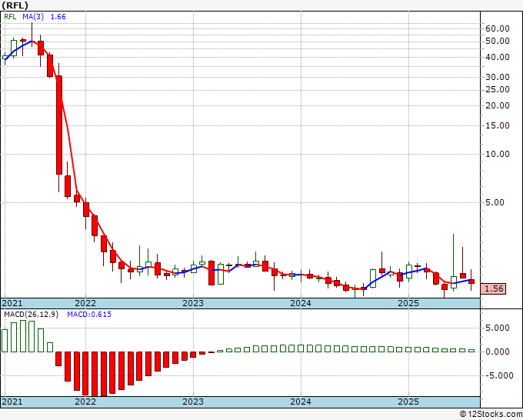Click 2023 on the MACD timeline
The height and width of the screenshot is (420, 523).
tap(193, 402)
